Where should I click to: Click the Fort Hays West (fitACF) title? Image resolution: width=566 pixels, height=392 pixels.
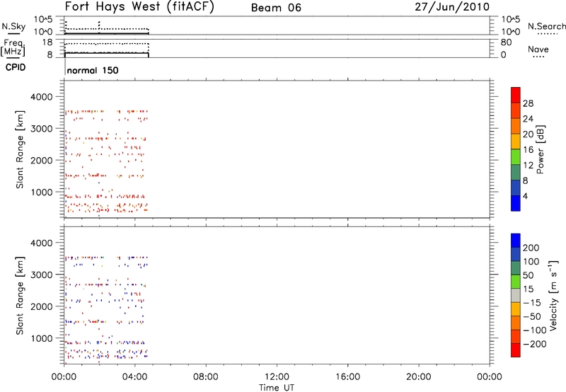click(139, 6)
